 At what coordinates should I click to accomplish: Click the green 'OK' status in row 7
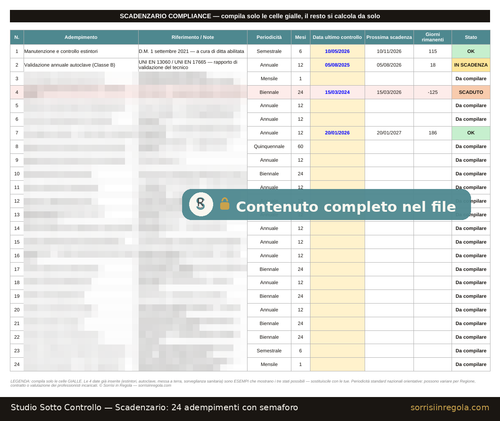coord(471,133)
